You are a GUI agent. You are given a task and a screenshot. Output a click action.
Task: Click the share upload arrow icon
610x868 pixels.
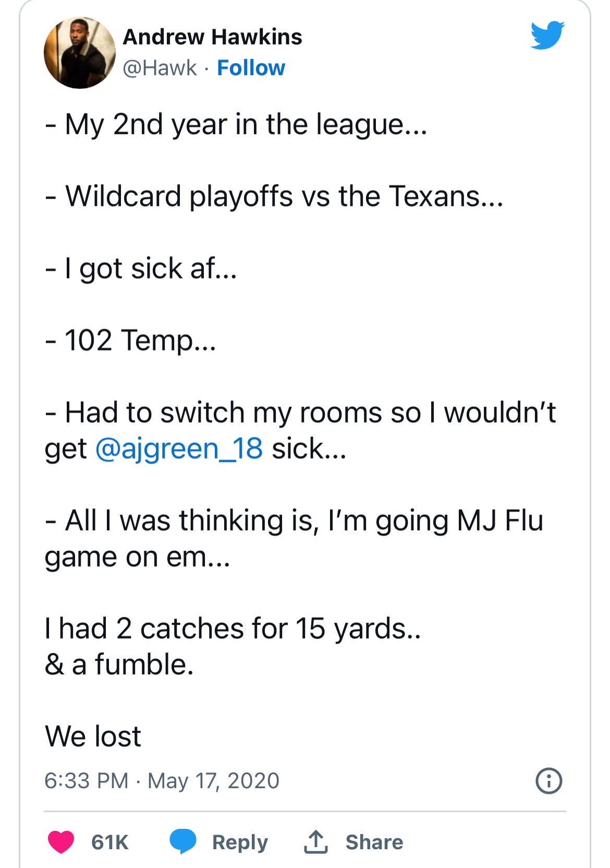click(x=316, y=842)
